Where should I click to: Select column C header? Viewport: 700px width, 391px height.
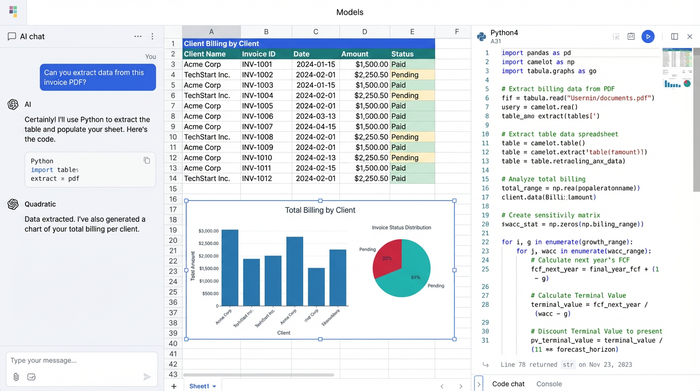[316, 32]
